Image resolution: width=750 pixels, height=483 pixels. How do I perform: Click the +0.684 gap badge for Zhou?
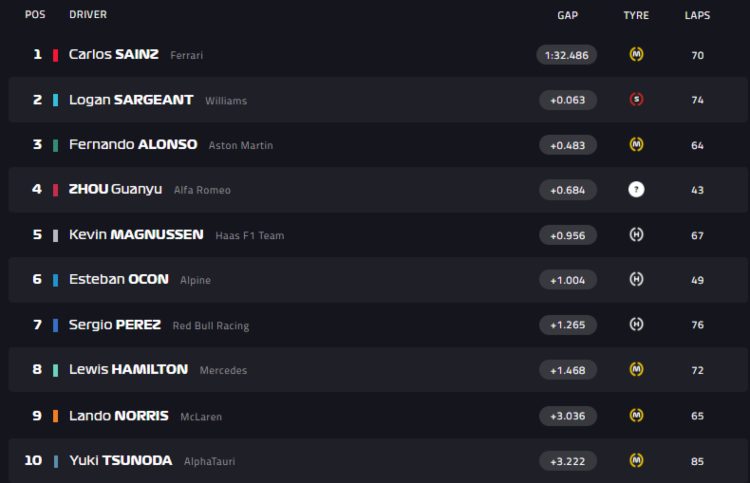(x=568, y=190)
